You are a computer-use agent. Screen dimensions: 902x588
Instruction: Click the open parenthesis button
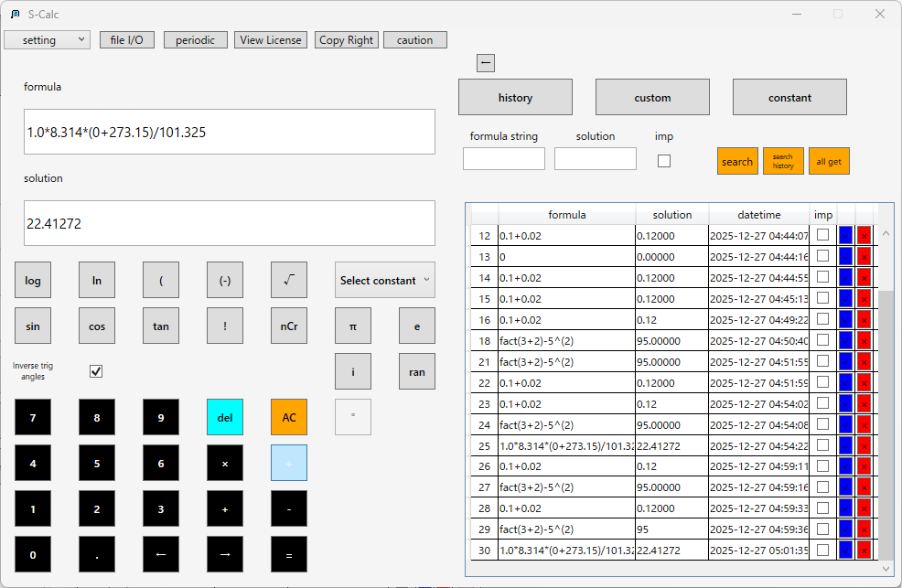click(160, 280)
